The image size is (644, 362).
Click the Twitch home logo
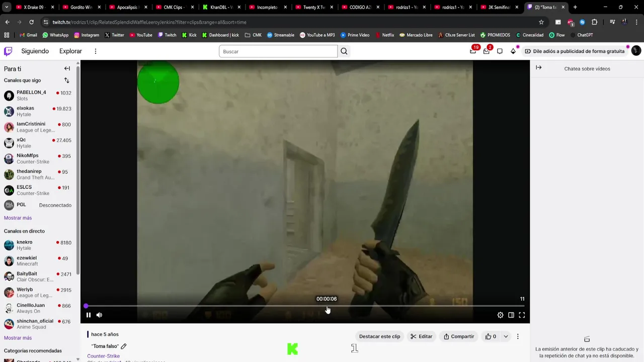(8, 51)
